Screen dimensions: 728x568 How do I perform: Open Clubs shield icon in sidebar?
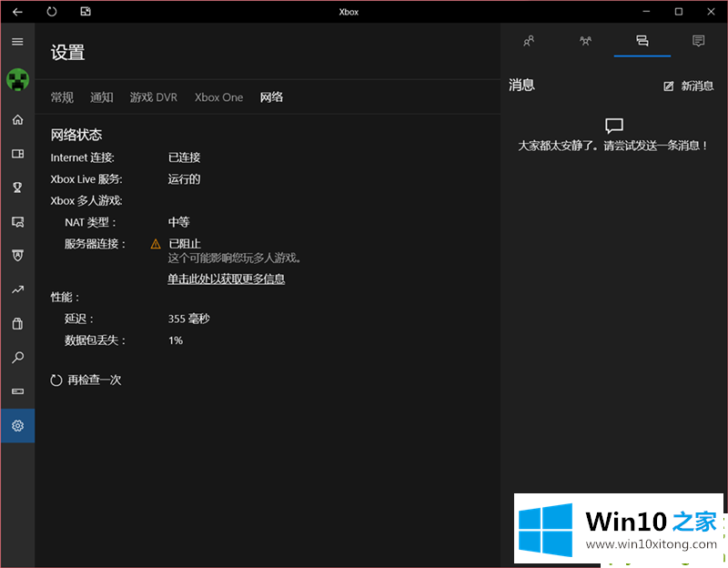(17, 256)
